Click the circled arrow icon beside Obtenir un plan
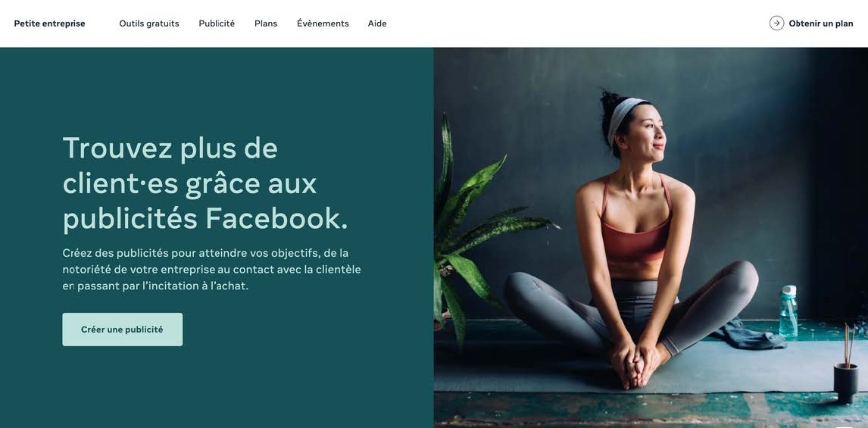The image size is (868, 428). [776, 23]
